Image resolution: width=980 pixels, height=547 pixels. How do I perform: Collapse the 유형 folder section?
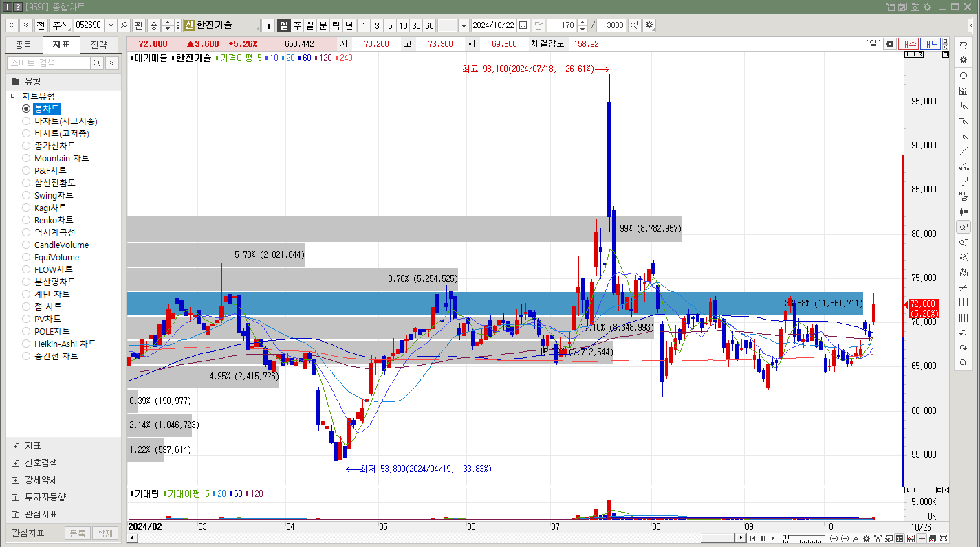(x=15, y=81)
